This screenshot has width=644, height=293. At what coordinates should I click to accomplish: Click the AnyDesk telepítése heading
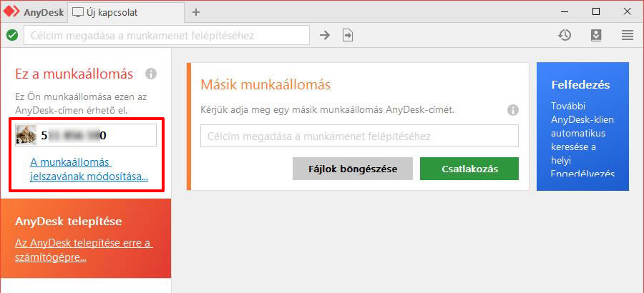[x=69, y=222]
